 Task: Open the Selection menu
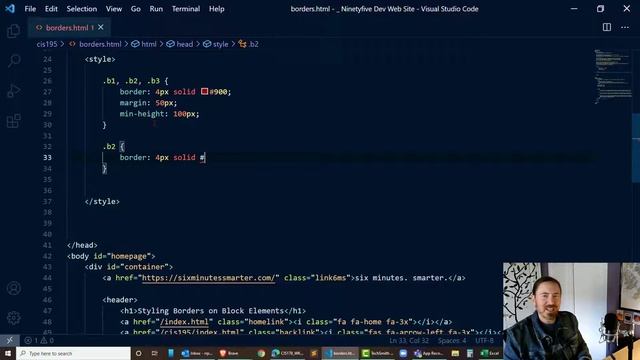click(82, 9)
